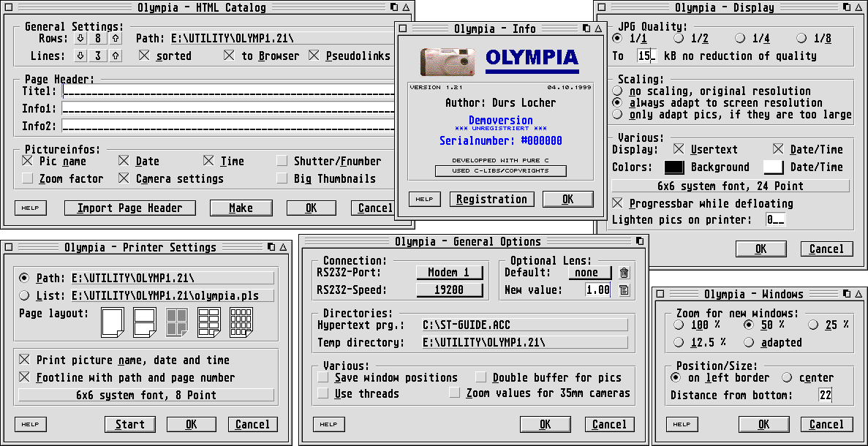Decrease Rows with the down arrow
This screenshot has height=446, width=868.
point(80,38)
